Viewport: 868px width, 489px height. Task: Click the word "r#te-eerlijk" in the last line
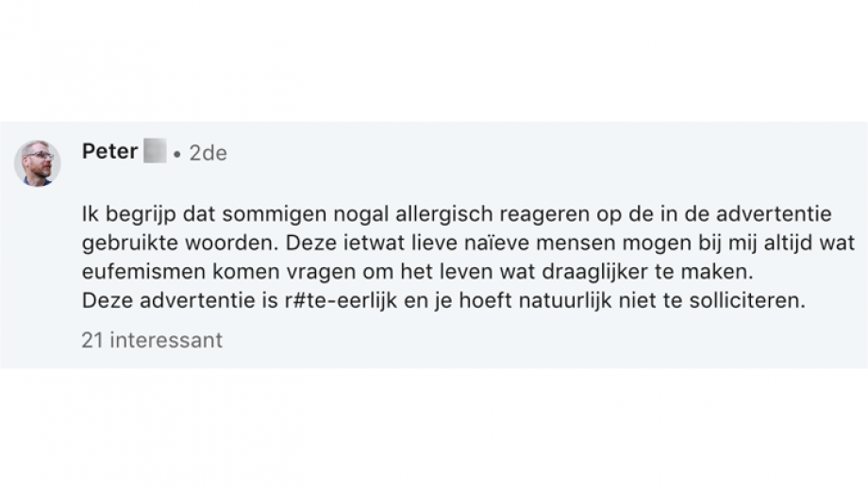tap(341, 301)
